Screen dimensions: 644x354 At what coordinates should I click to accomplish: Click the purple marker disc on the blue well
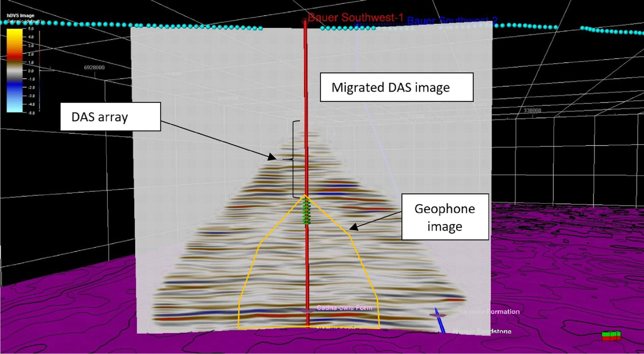pyautogui.click(x=437, y=315)
